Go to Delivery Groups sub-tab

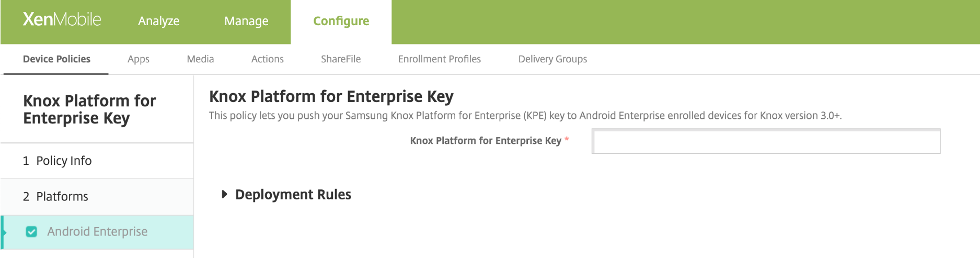(x=552, y=59)
